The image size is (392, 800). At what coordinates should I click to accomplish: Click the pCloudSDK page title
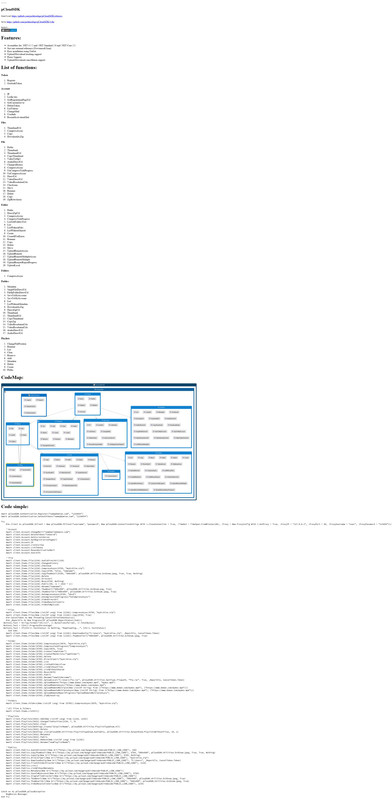click(11, 10)
